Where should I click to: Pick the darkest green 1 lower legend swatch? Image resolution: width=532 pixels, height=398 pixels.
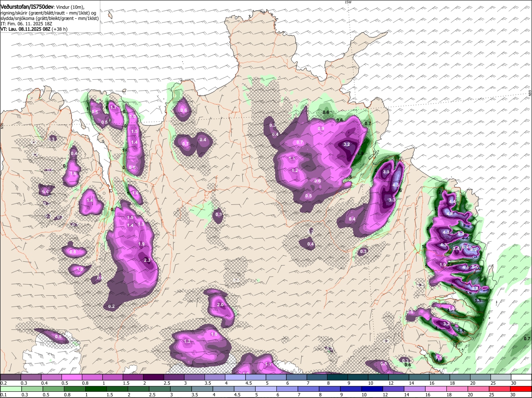pyautogui.click(x=96, y=389)
